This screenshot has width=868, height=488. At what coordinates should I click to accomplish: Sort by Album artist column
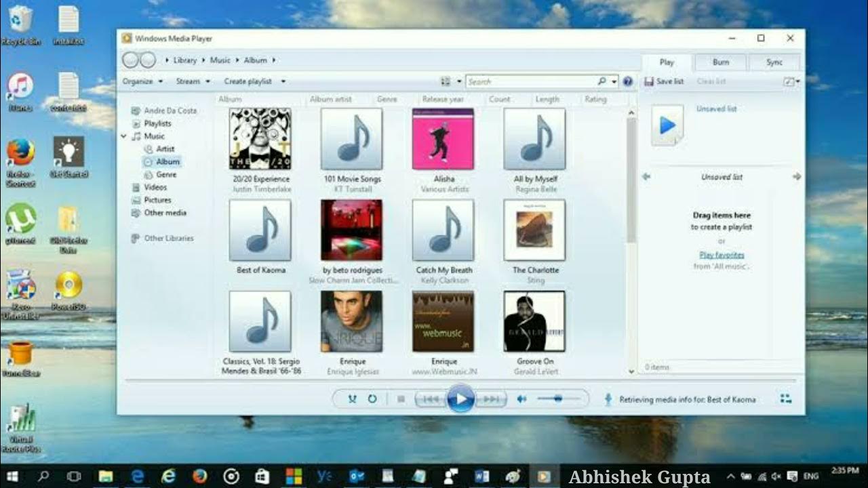tap(331, 100)
